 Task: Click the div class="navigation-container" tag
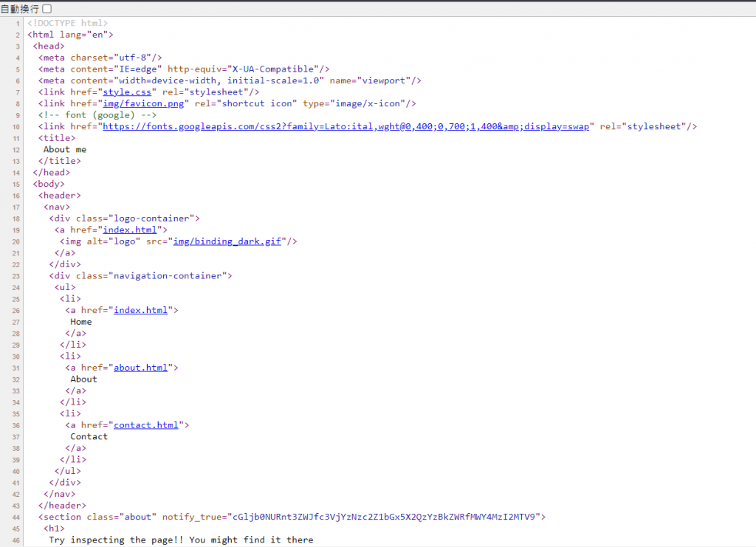(140, 275)
